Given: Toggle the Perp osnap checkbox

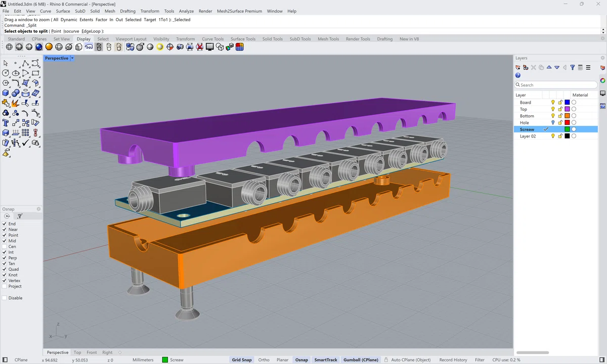Looking at the screenshot, I should (5, 258).
